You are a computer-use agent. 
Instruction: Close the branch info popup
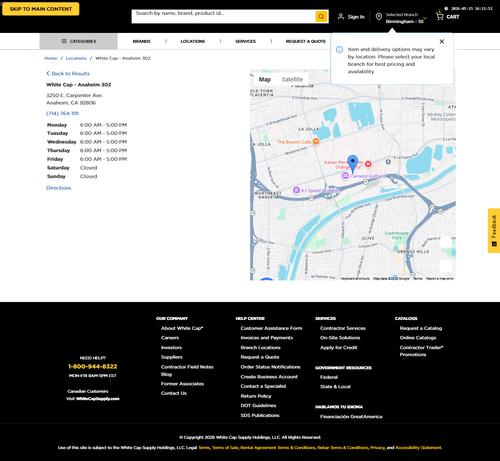(442, 41)
